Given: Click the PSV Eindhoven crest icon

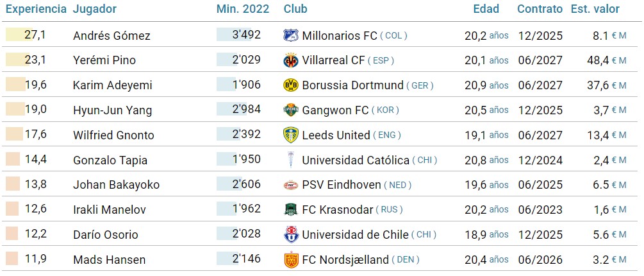Looking at the screenshot, I should point(291,185).
